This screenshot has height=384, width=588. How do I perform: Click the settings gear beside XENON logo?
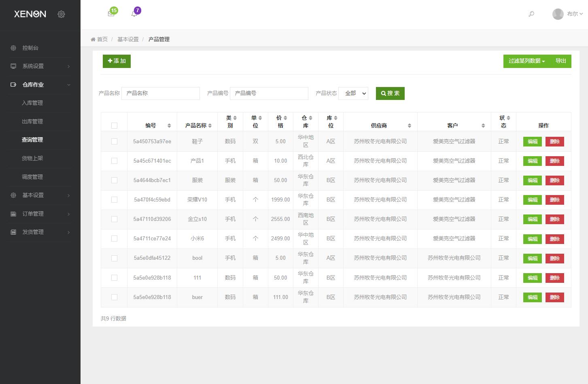tap(61, 14)
